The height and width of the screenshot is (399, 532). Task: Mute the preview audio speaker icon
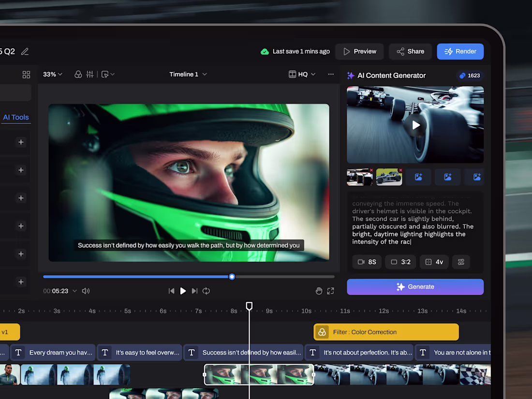[x=86, y=291]
